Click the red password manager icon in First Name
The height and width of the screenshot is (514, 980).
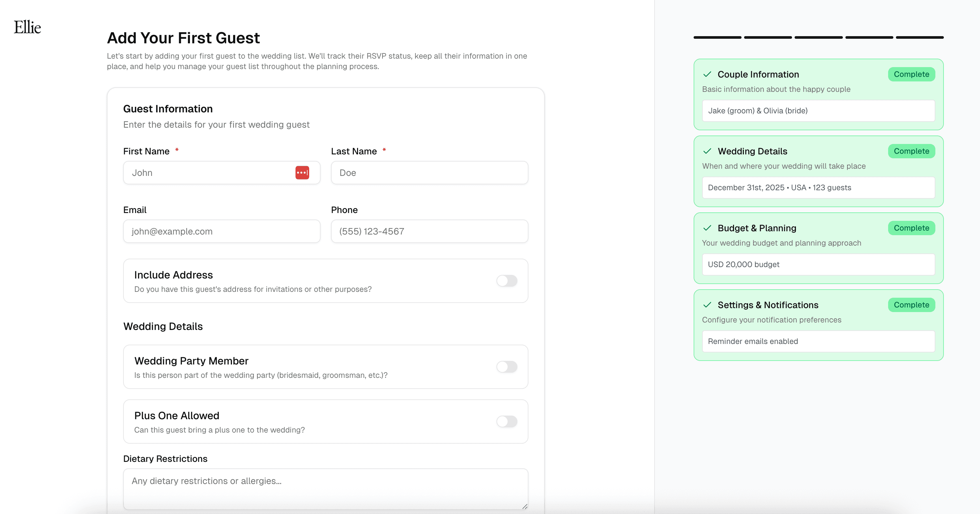click(x=302, y=173)
